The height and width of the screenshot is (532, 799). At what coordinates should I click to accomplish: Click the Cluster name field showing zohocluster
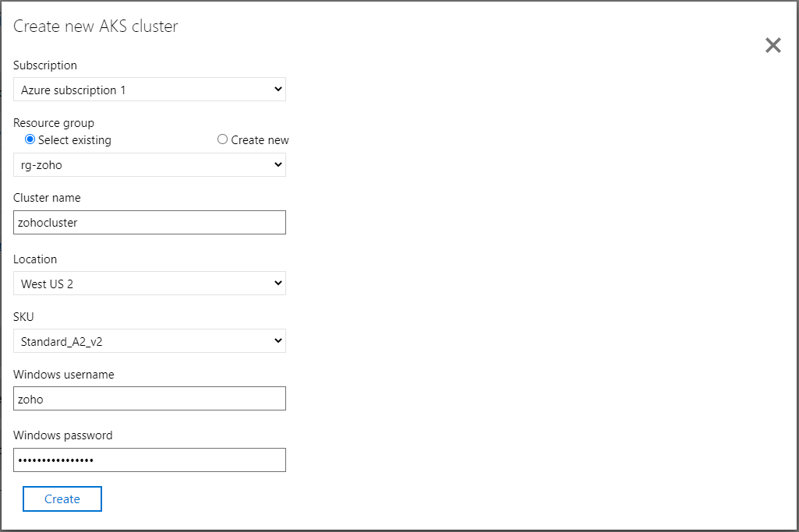click(148, 222)
